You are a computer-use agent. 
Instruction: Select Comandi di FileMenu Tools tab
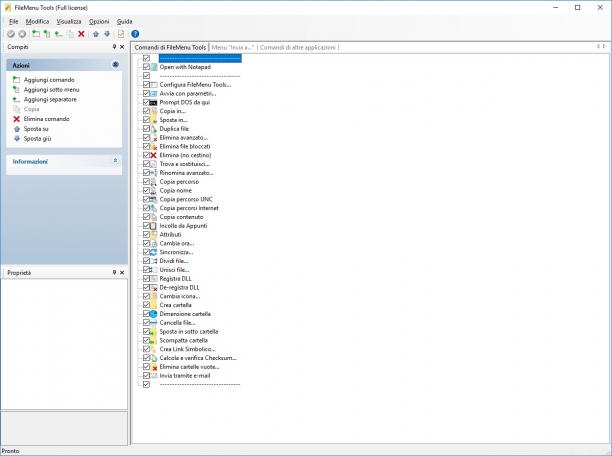pyautogui.click(x=170, y=48)
